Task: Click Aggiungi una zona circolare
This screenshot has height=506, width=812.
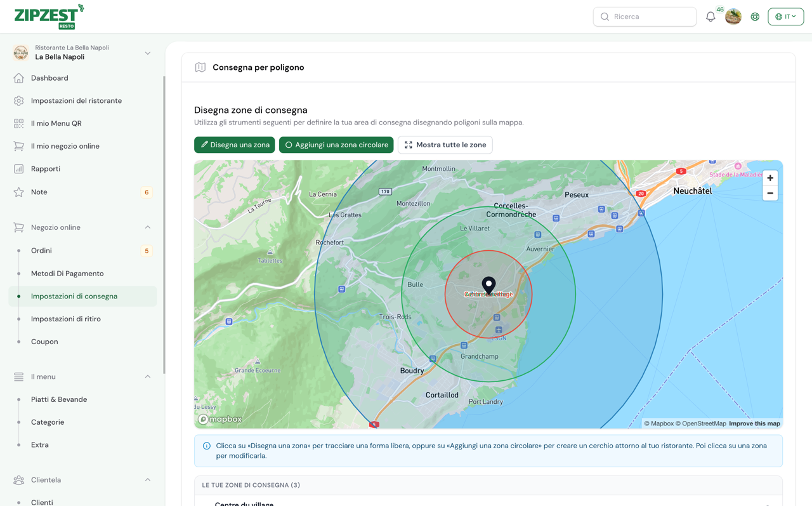Action: [x=336, y=145]
